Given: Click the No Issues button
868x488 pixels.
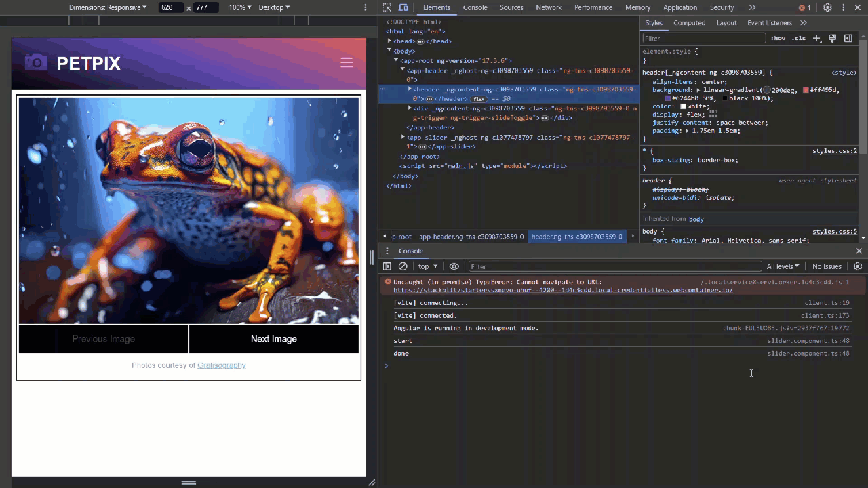Looking at the screenshot, I should click(827, 266).
